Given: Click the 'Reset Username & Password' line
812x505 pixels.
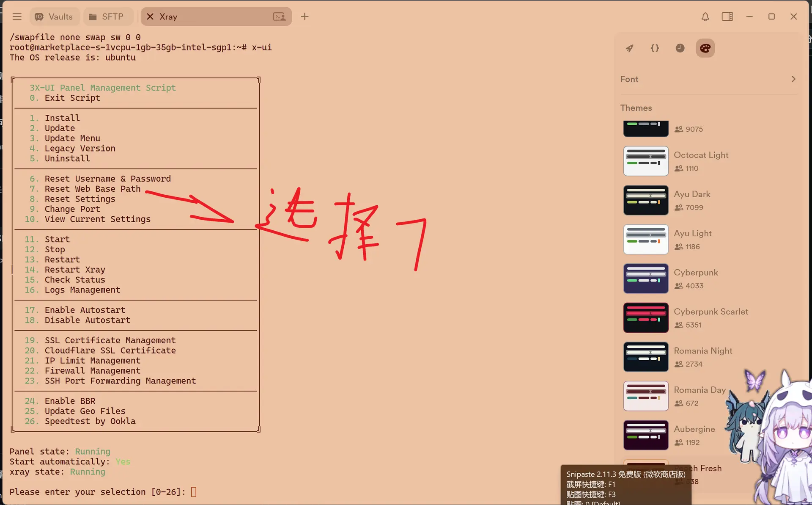Looking at the screenshot, I should point(100,179).
